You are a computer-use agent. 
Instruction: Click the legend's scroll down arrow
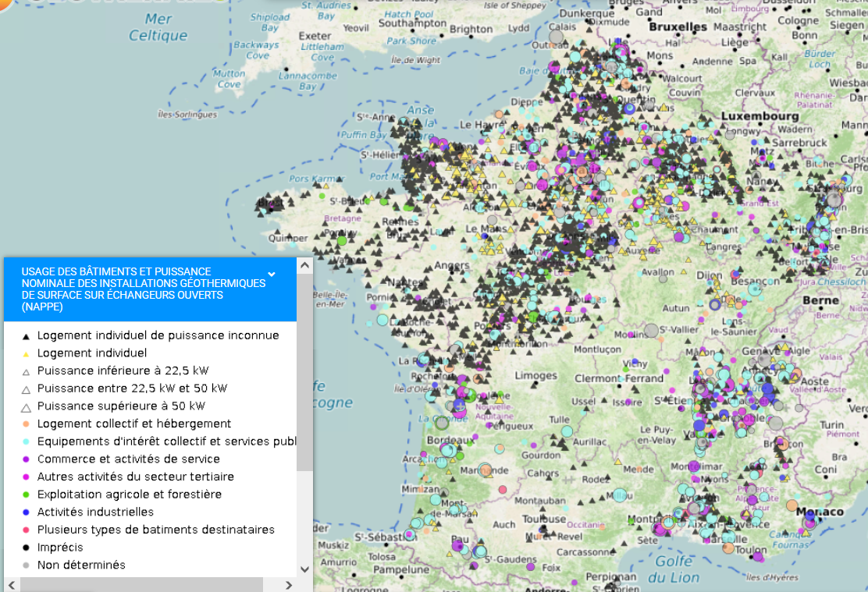pos(304,569)
